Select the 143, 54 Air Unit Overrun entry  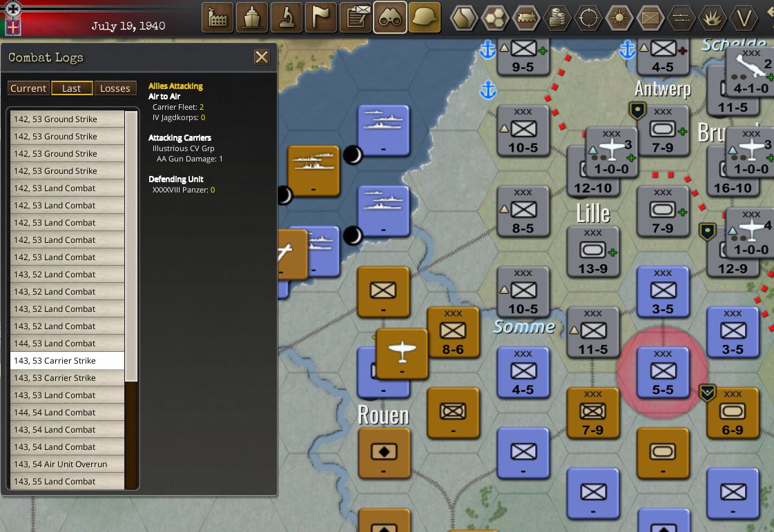[67, 464]
